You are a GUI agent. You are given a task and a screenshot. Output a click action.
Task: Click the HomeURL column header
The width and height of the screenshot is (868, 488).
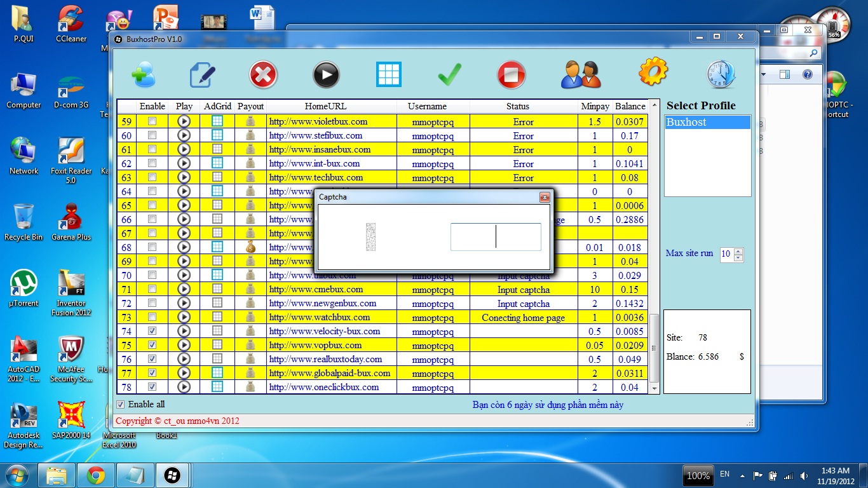326,106
